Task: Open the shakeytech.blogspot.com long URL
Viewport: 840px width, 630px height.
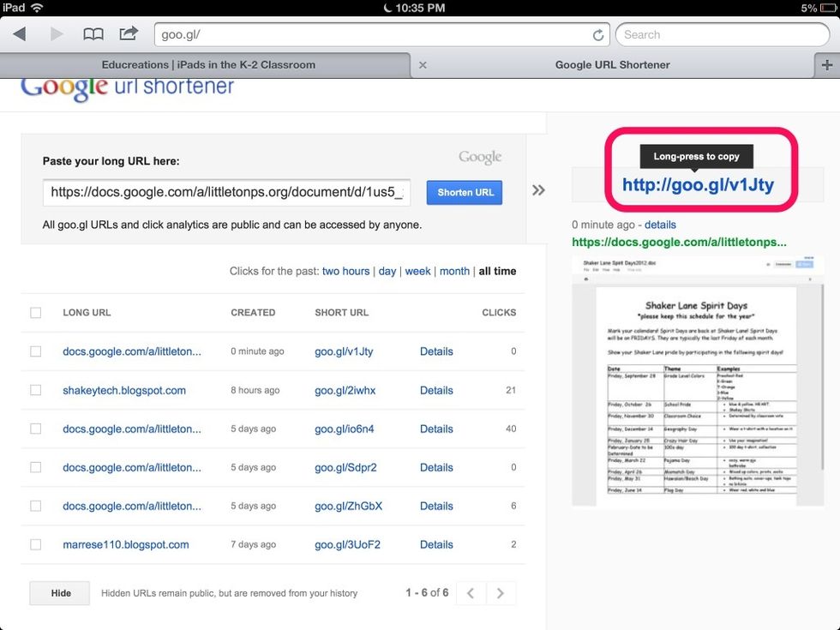Action: coord(124,391)
